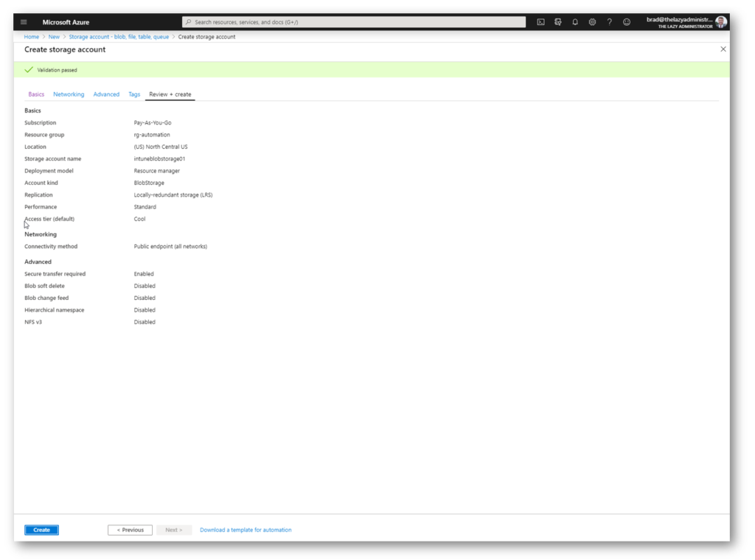This screenshot has height=560, width=755.
Task: Show the notifications bell panel
Action: (575, 22)
